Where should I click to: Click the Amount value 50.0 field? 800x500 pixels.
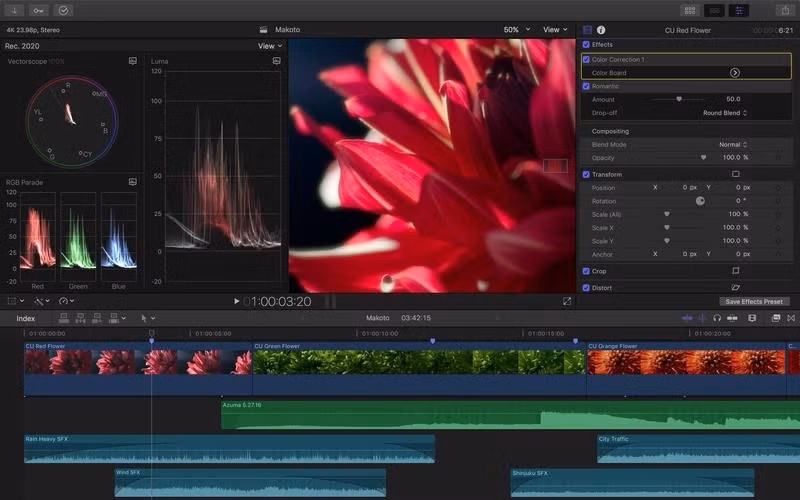(733, 99)
